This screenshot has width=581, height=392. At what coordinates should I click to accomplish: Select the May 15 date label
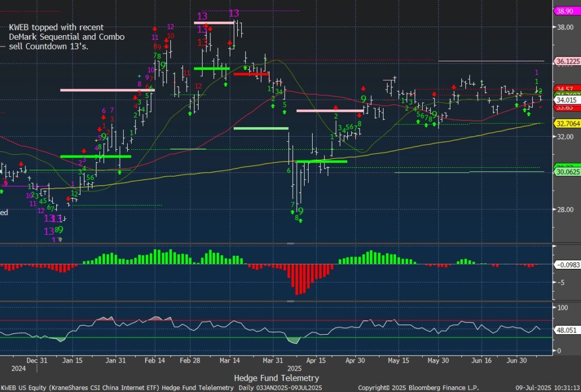399,360
